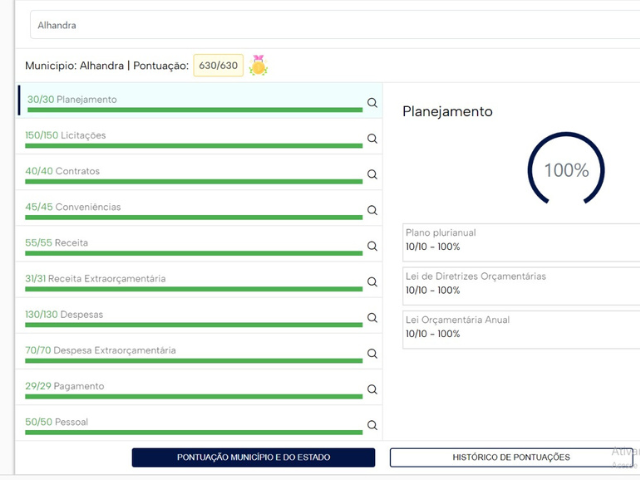Screen dimensions: 640x480
Task: Inspect Conveniências using its magnifier icon
Action: tap(372, 210)
